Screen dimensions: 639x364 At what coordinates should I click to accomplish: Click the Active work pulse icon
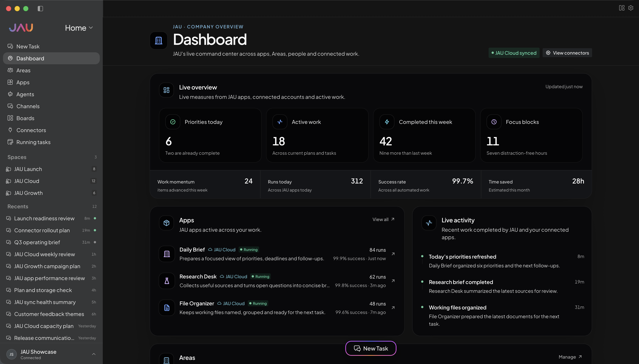[x=280, y=122]
